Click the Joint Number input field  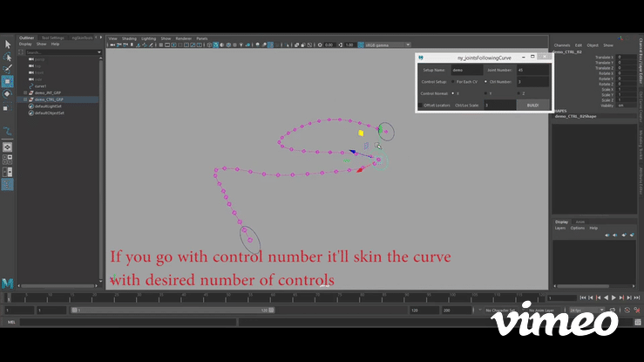(532, 71)
